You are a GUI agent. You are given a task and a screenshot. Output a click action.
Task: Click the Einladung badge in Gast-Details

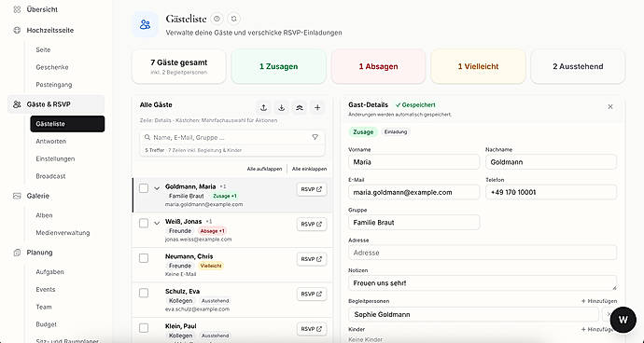pyautogui.click(x=396, y=132)
